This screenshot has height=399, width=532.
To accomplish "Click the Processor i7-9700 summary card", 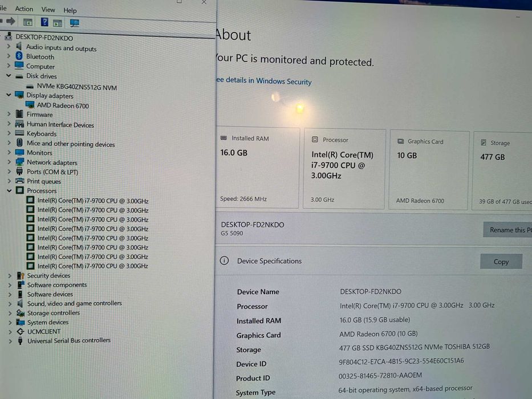I will 344,169.
